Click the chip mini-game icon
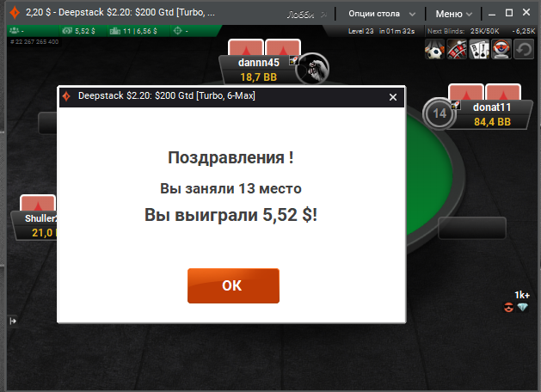The image size is (541, 392). tap(501, 49)
